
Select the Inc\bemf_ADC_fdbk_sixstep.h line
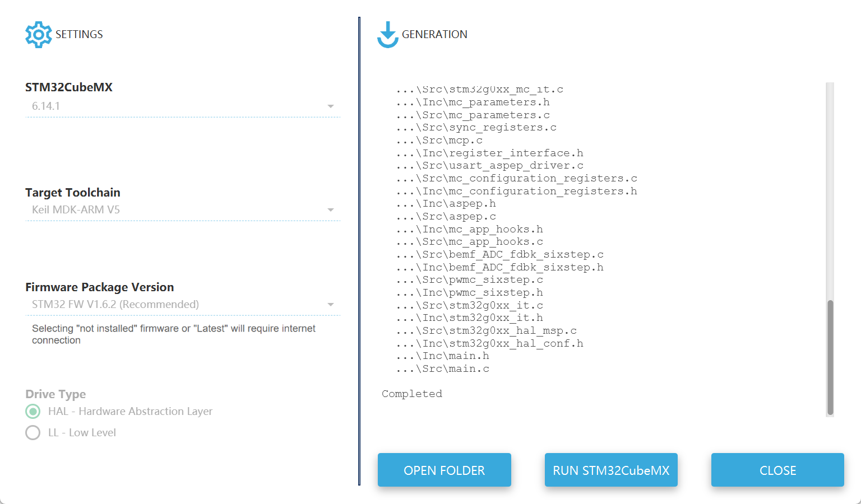coord(499,268)
